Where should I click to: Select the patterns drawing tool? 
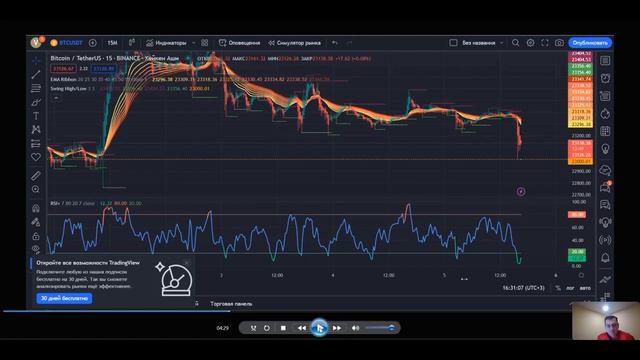(x=36, y=129)
